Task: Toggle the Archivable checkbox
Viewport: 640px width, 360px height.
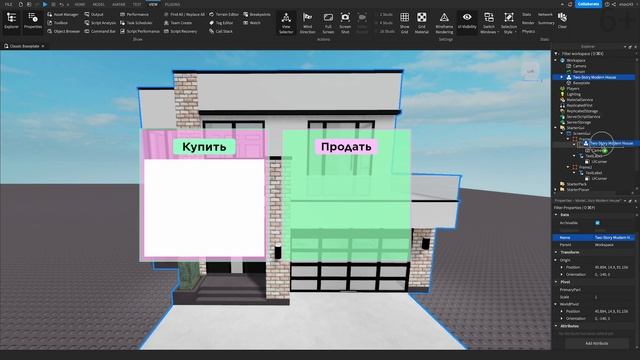Action: [x=598, y=223]
